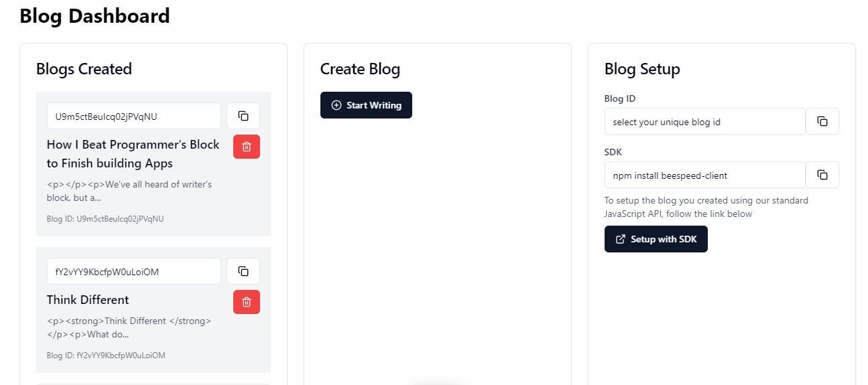
Task: Click the npm install beespeed-client field
Action: pyautogui.click(x=704, y=175)
